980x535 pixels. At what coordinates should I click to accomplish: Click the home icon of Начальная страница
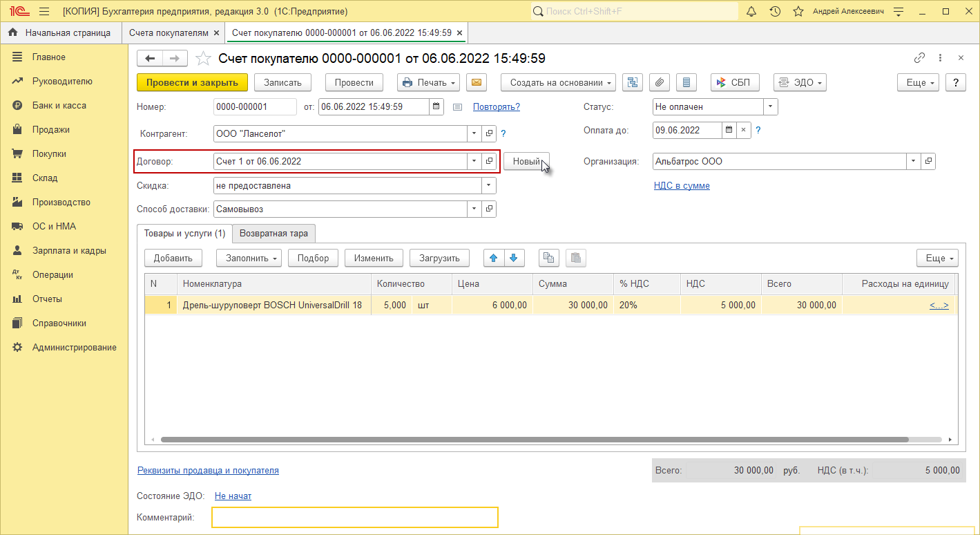(x=12, y=32)
